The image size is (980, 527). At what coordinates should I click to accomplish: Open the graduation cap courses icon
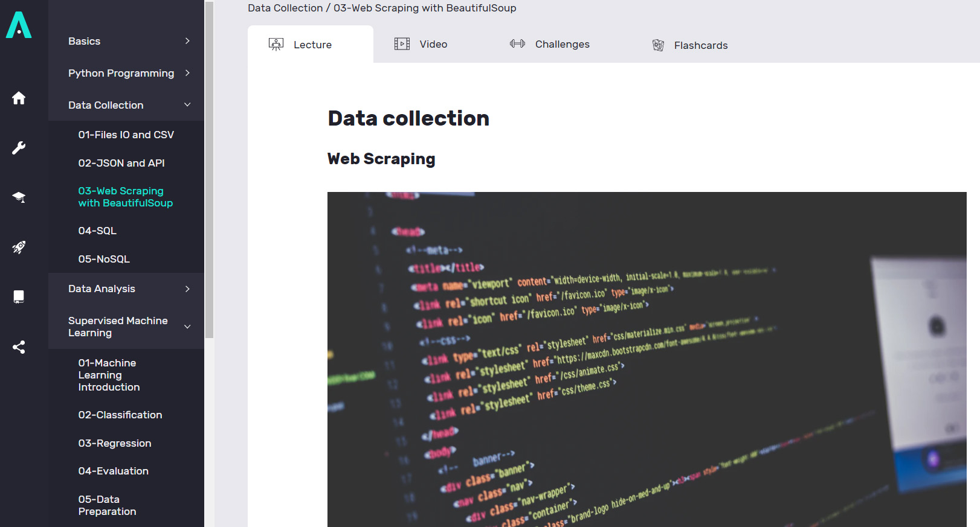point(19,197)
